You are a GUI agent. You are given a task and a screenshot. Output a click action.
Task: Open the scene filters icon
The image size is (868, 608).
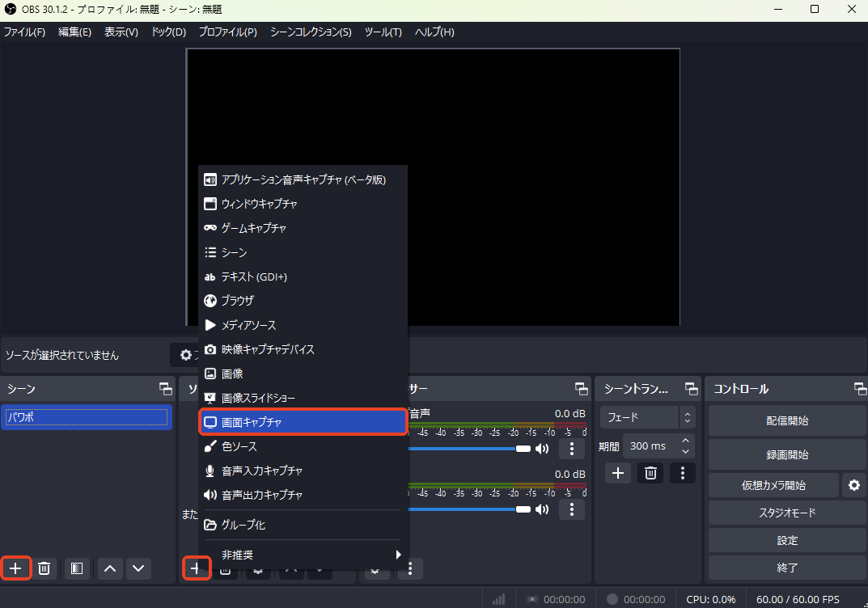pos(75,568)
